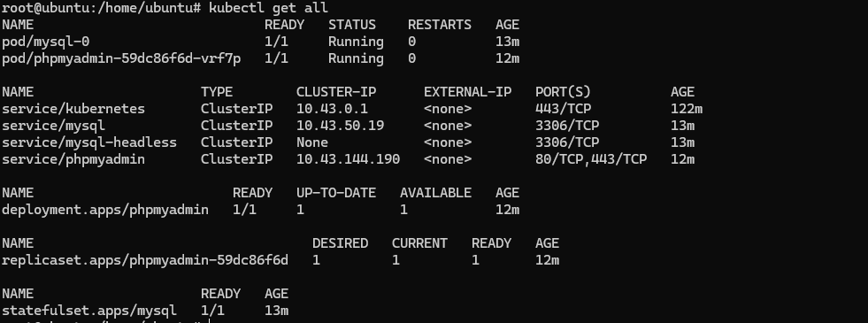Select pod/phpmyadmin-59dc86f6d-vrf7p name
868x323 pixels.
pyautogui.click(x=121, y=58)
